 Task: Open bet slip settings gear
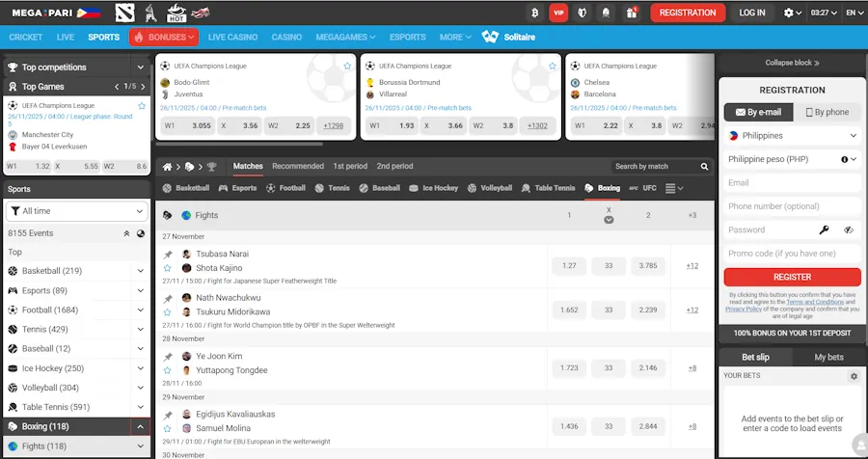[x=854, y=376]
